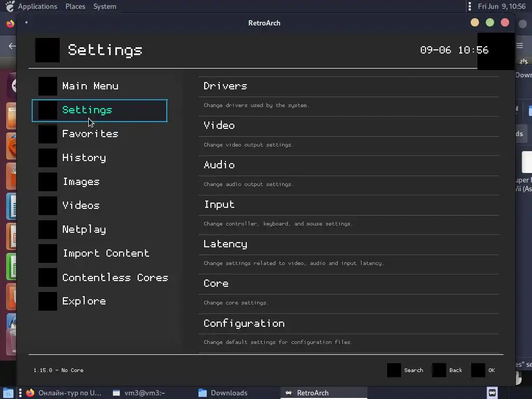Click the Search button in footer

click(x=405, y=370)
